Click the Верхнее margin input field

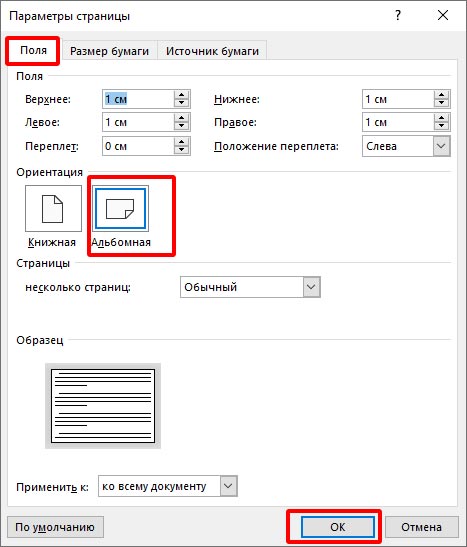click(138, 99)
